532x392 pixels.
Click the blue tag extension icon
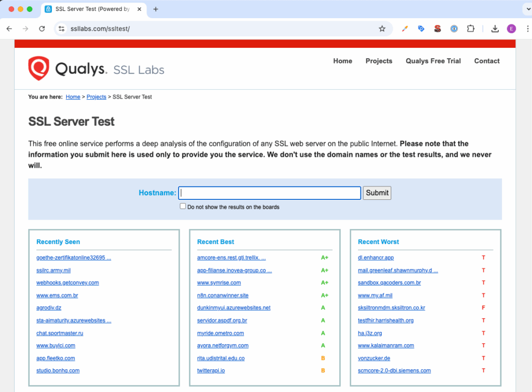click(x=421, y=29)
